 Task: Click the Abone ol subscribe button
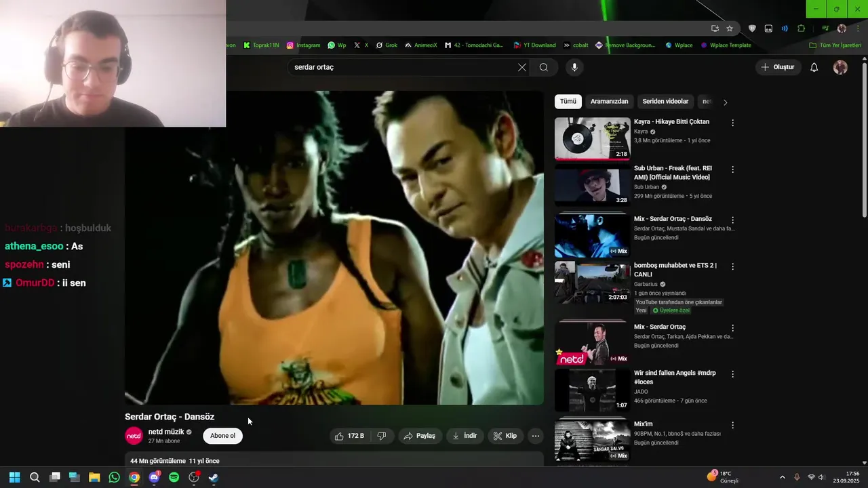pyautogui.click(x=222, y=436)
